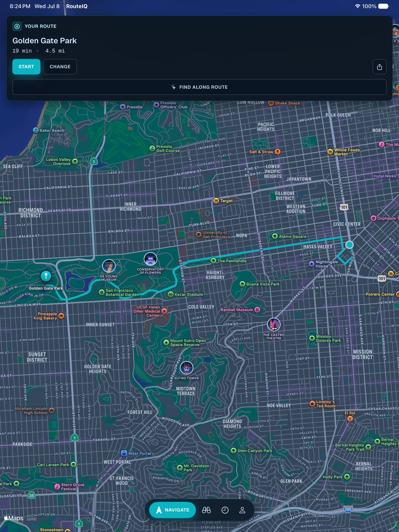Tap the Alamo Square park icon

pyautogui.click(x=275, y=236)
